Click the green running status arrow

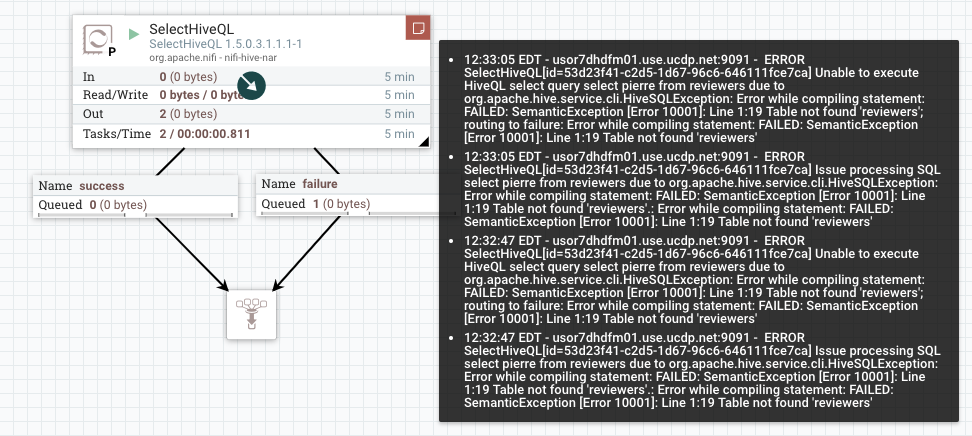click(x=134, y=34)
